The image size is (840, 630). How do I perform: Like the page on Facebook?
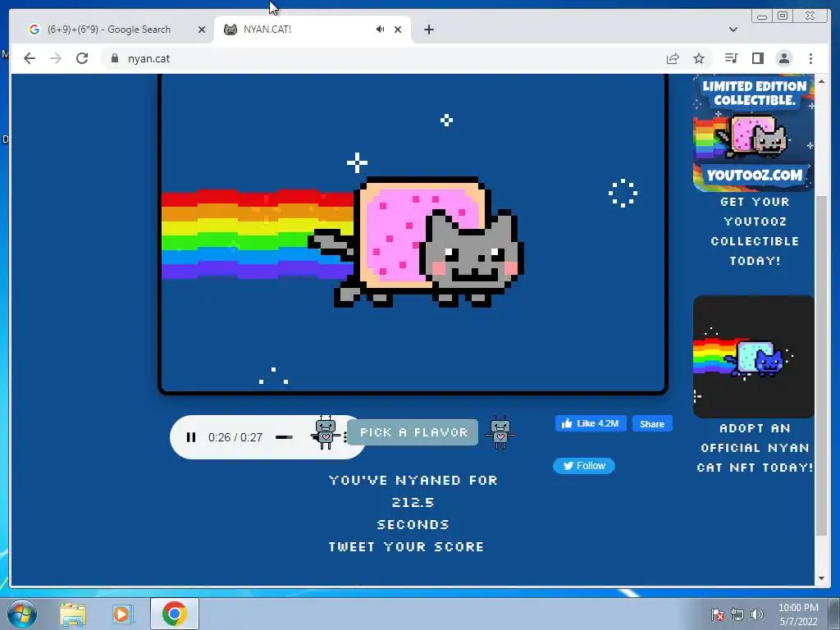591,423
